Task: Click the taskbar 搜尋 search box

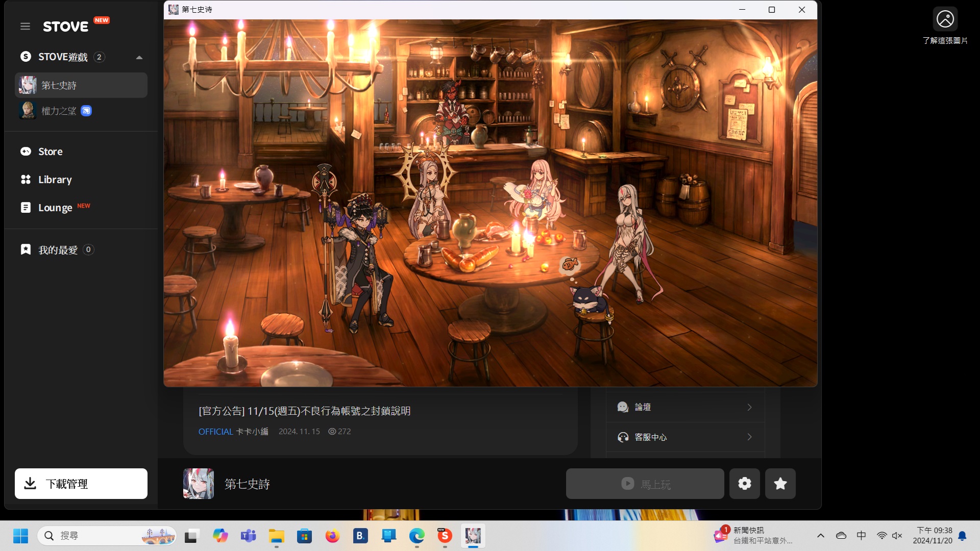Action: (x=107, y=536)
